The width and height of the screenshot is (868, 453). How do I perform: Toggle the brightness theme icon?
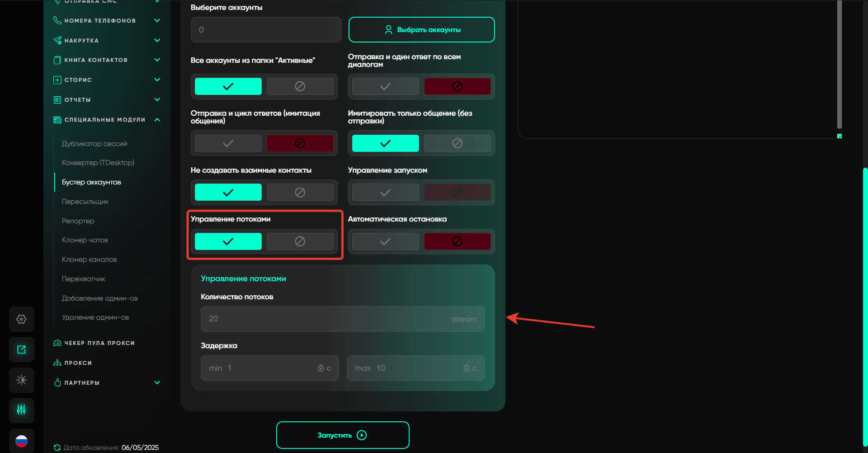(x=21, y=380)
